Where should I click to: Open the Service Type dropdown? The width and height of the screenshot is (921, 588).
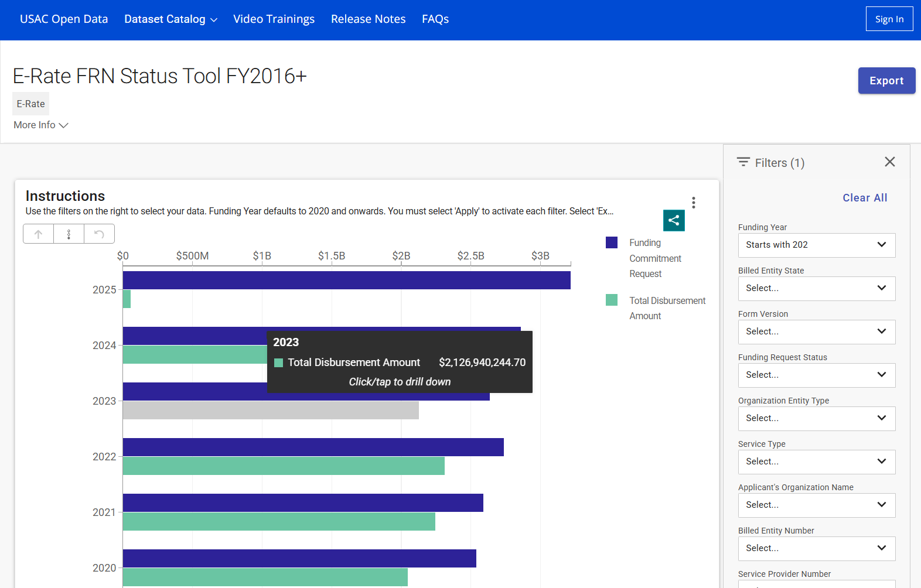point(816,461)
